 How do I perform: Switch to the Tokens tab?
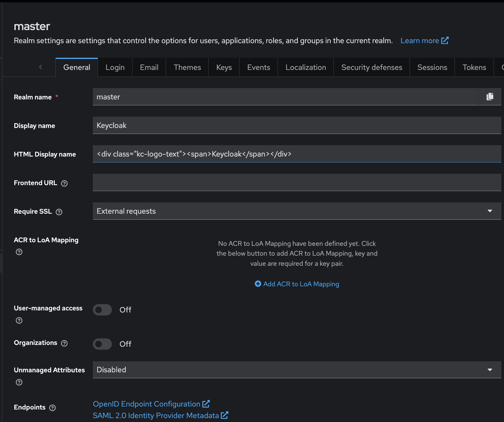[x=474, y=67]
